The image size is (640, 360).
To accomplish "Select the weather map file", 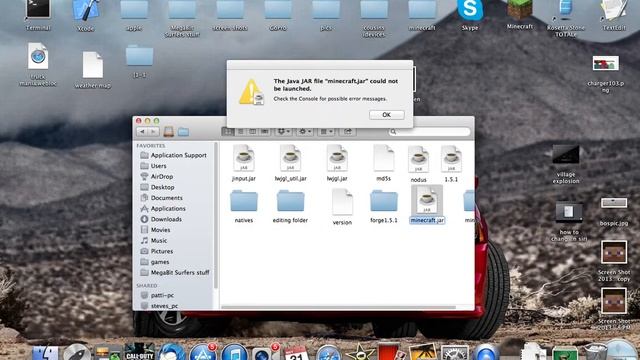I will pos(93,69).
